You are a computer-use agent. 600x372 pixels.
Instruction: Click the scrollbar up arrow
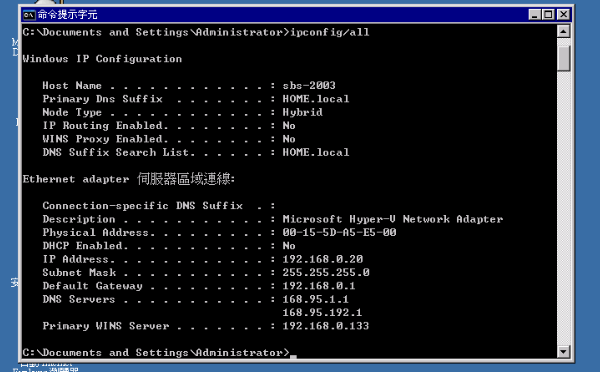pyautogui.click(x=563, y=31)
